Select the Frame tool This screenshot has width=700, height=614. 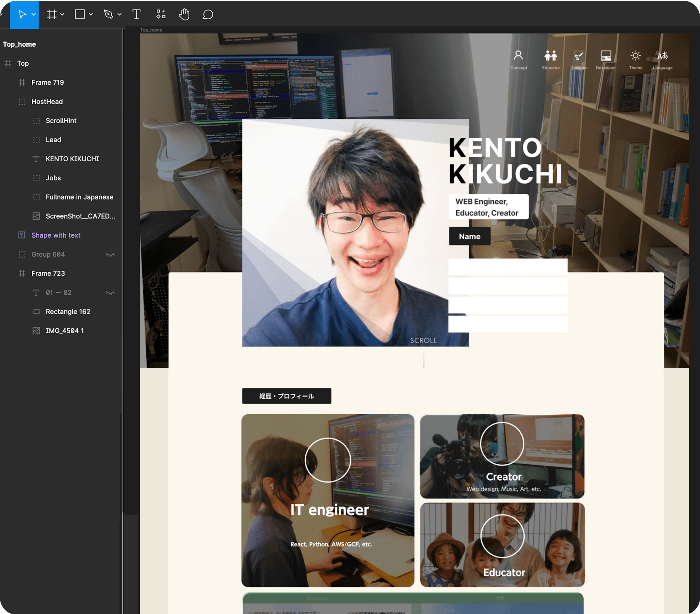(x=52, y=15)
